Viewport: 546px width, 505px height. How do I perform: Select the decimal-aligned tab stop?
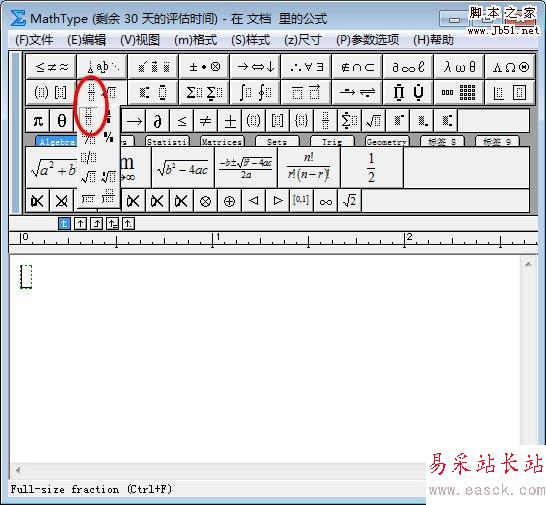(128, 223)
